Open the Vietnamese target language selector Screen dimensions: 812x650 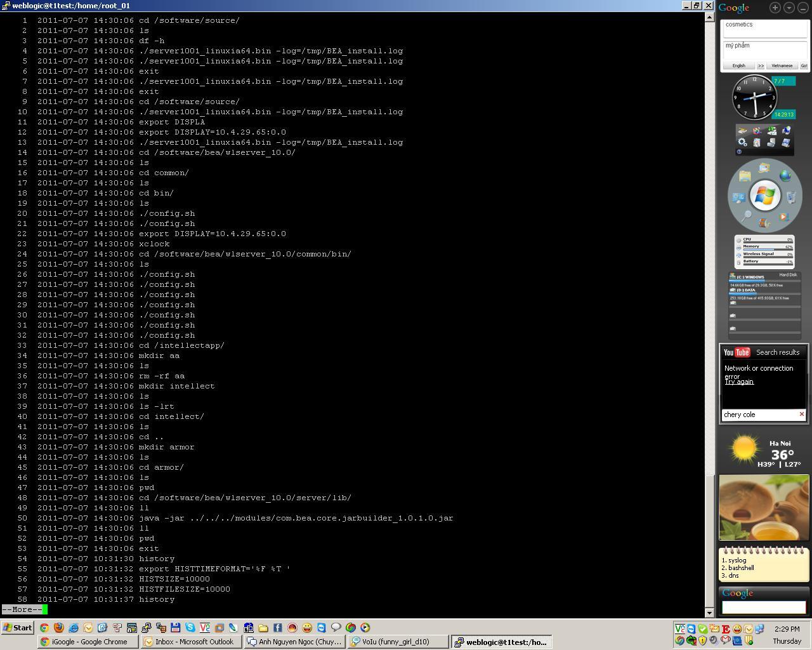pyautogui.click(x=782, y=65)
